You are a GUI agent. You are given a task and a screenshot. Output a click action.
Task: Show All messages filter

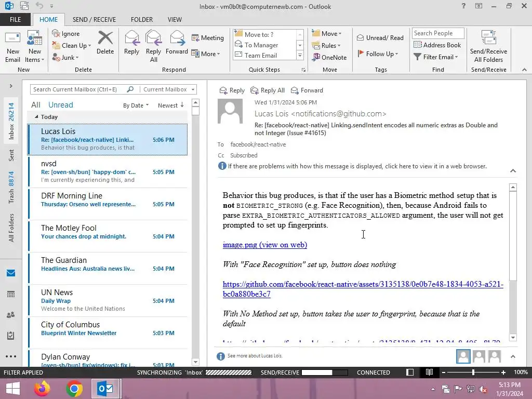click(x=36, y=105)
